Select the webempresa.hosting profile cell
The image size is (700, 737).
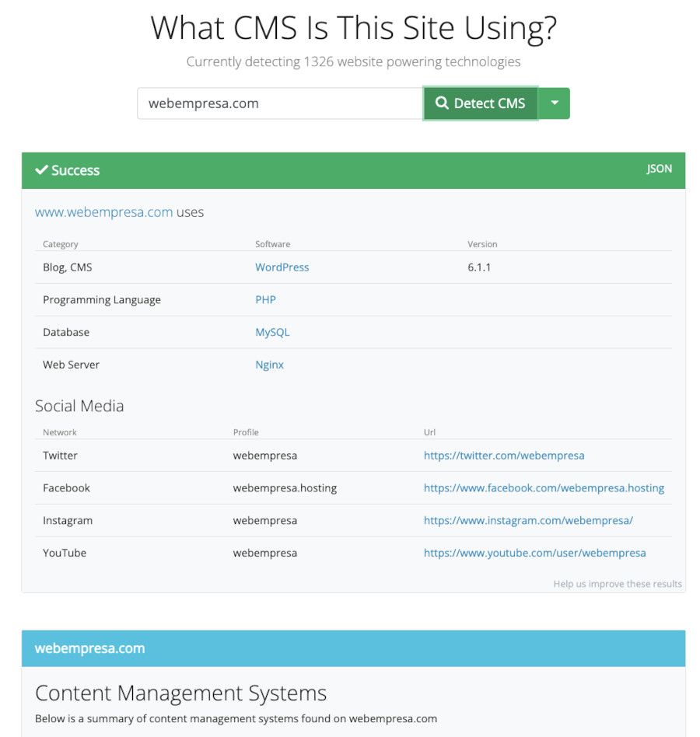click(x=285, y=488)
